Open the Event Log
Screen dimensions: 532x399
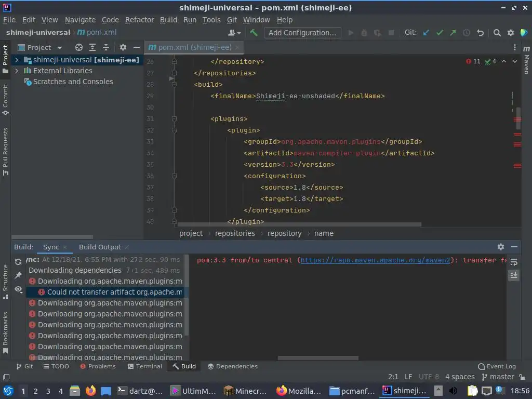coord(497,366)
